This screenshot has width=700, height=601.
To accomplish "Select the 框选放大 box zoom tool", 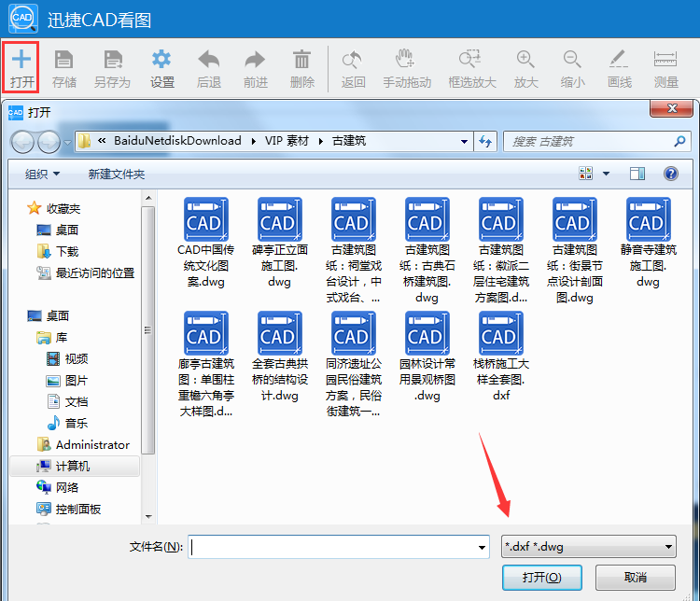I will coord(470,60).
